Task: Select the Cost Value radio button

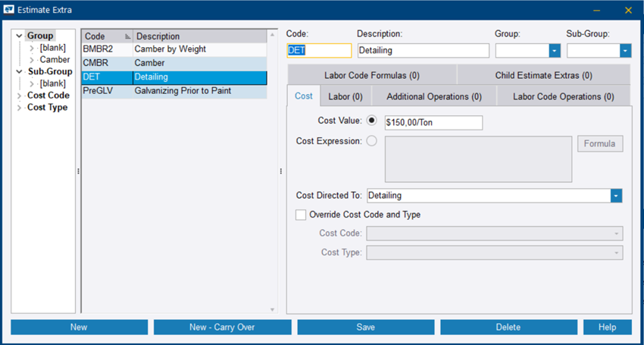Action: coord(371,121)
